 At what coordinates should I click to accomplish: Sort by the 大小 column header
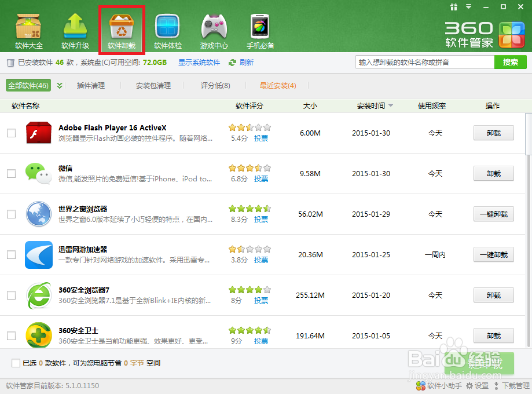[x=310, y=106]
